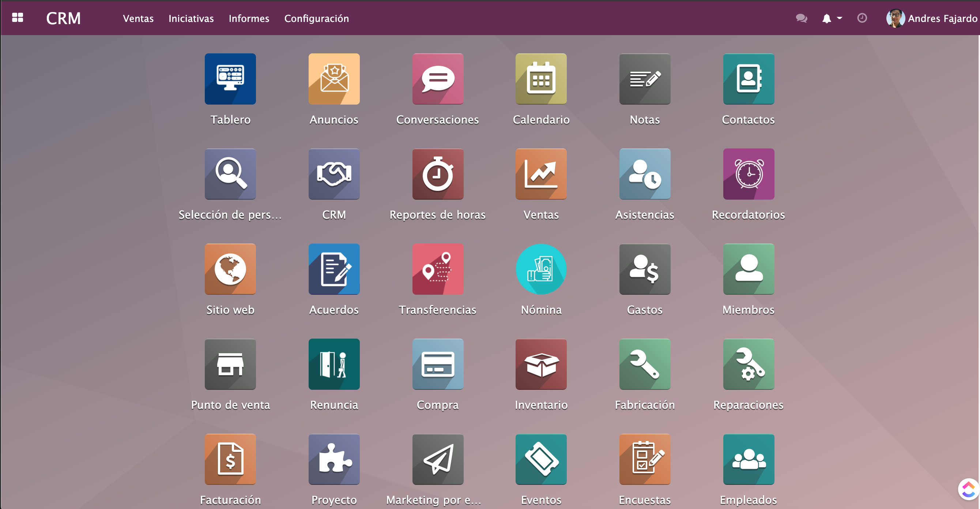The height and width of the screenshot is (509, 980).
Task: Open the Nómina app
Action: click(x=541, y=269)
